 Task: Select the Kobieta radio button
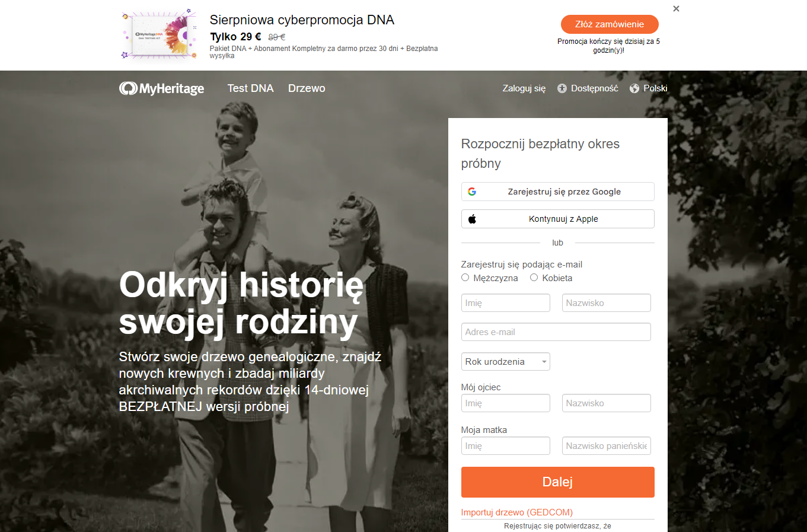coord(534,278)
